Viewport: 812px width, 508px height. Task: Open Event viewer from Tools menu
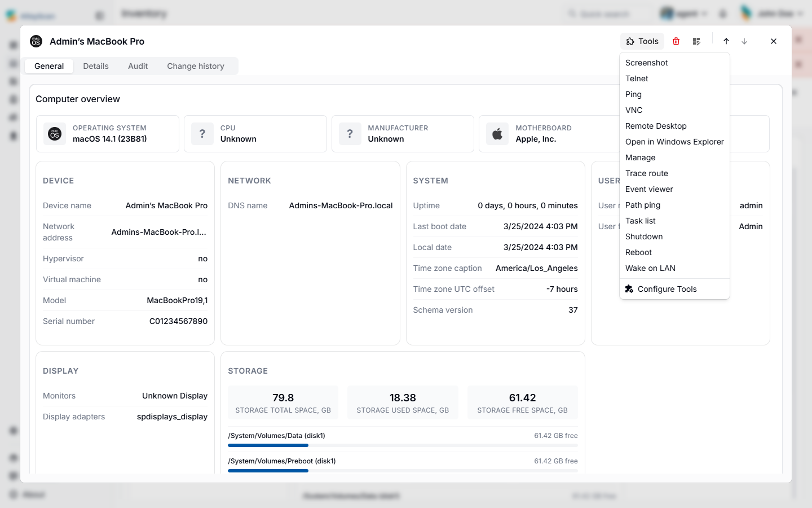pos(674,189)
